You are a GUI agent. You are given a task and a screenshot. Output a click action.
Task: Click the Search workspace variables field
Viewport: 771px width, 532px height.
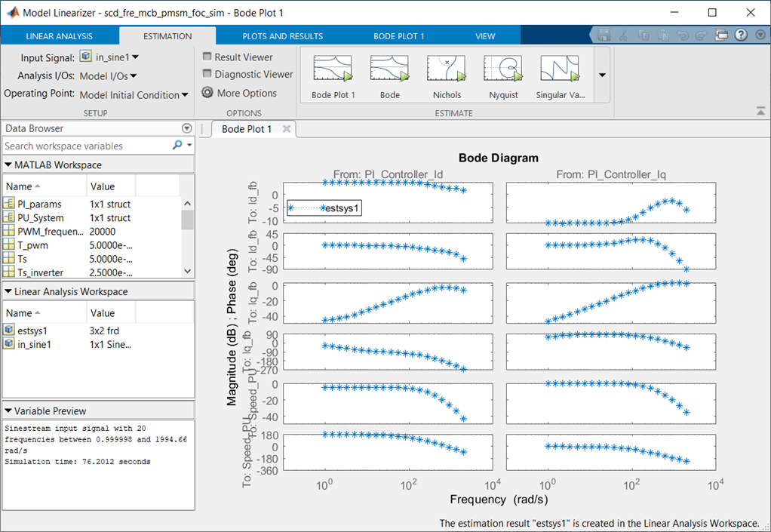click(86, 146)
